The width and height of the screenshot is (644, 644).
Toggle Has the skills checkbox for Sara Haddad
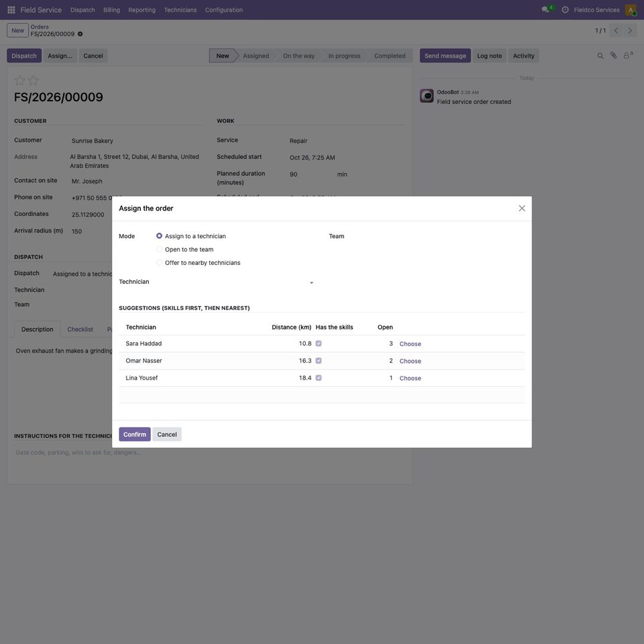point(319,343)
